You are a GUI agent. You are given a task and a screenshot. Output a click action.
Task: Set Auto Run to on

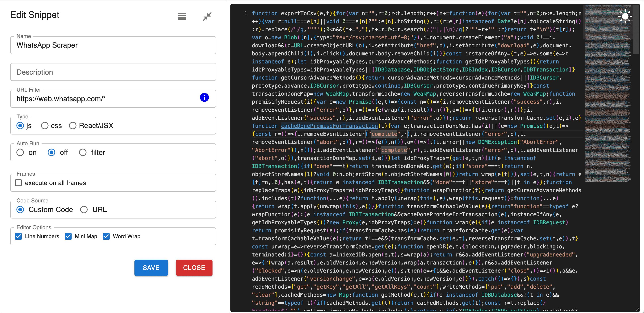(x=20, y=152)
